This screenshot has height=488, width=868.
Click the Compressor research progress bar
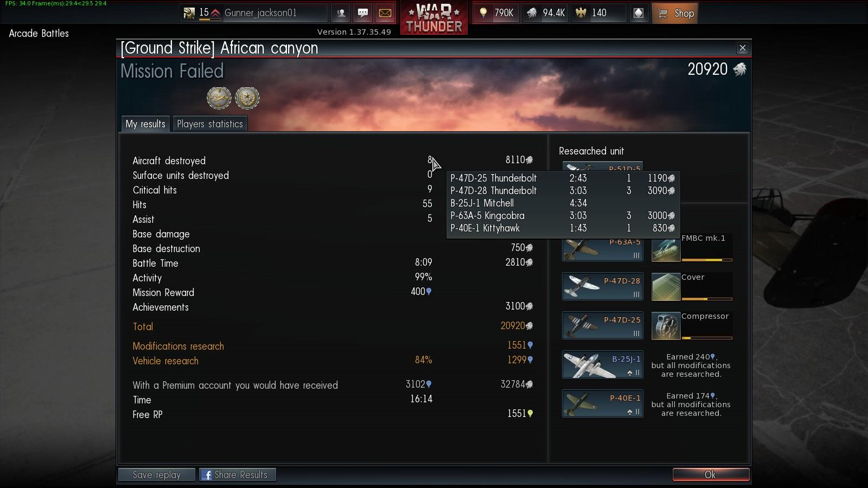[x=707, y=338]
